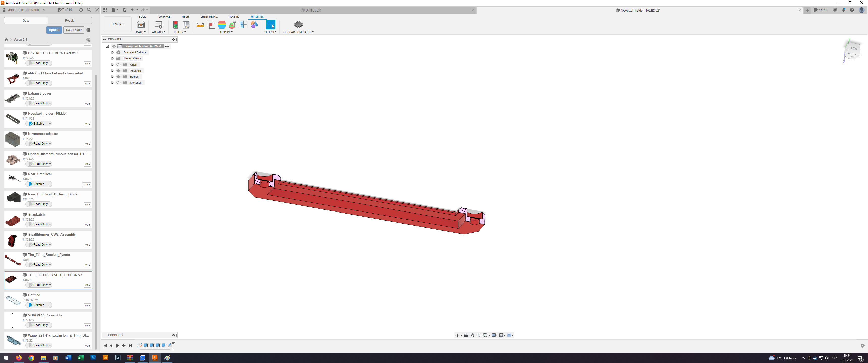Open the Interference check tool
The height and width of the screenshot is (363, 868).
tap(211, 25)
